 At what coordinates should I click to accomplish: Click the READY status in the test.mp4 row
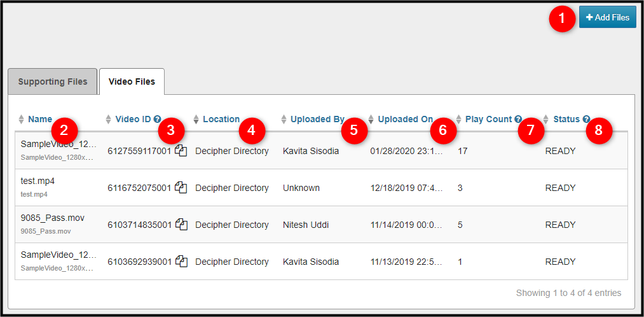[560, 188]
